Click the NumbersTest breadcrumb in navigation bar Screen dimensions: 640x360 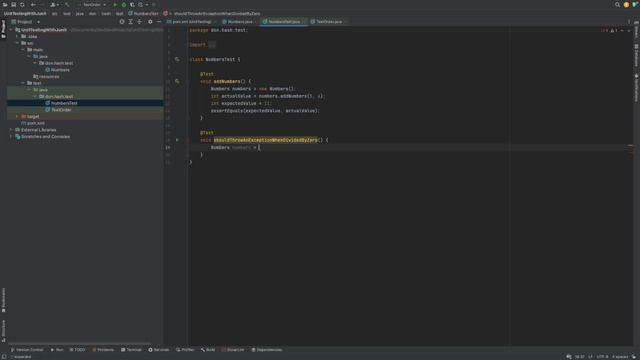tap(143, 13)
